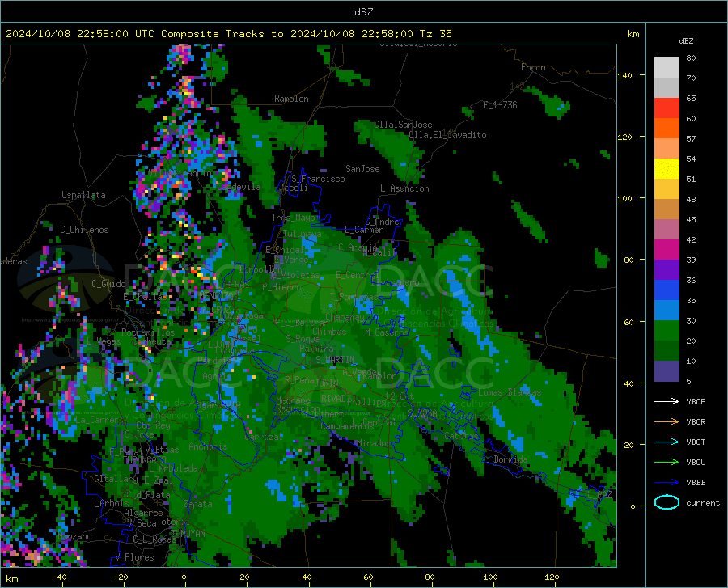Click the S_Francisco map label
The height and width of the screenshot is (588, 728).
click(318, 179)
